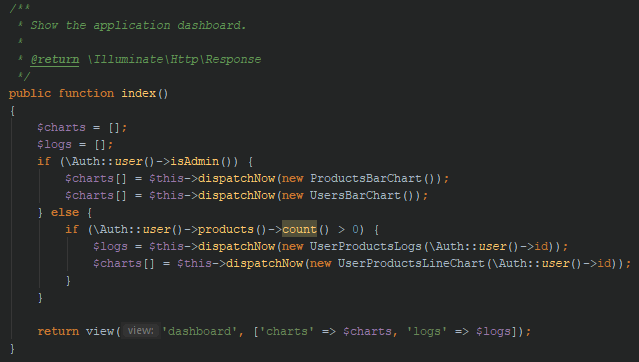Click 'UserProductsLogs' class name
The height and width of the screenshot is (362, 639).
click(x=366, y=247)
